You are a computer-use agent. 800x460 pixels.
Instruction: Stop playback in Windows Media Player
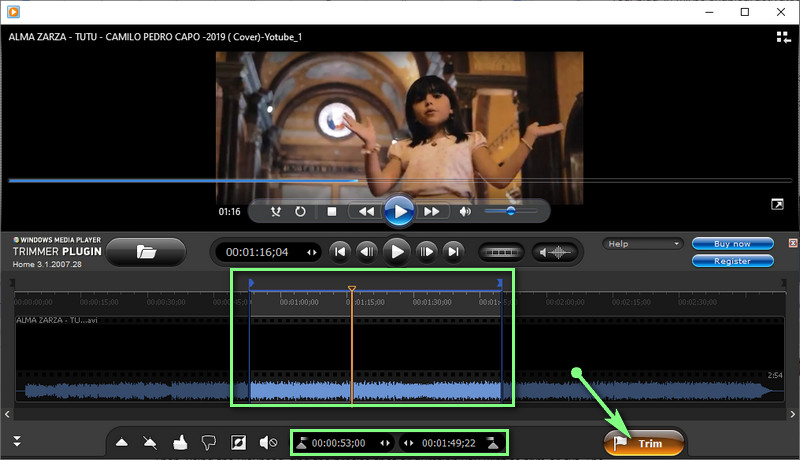332,212
